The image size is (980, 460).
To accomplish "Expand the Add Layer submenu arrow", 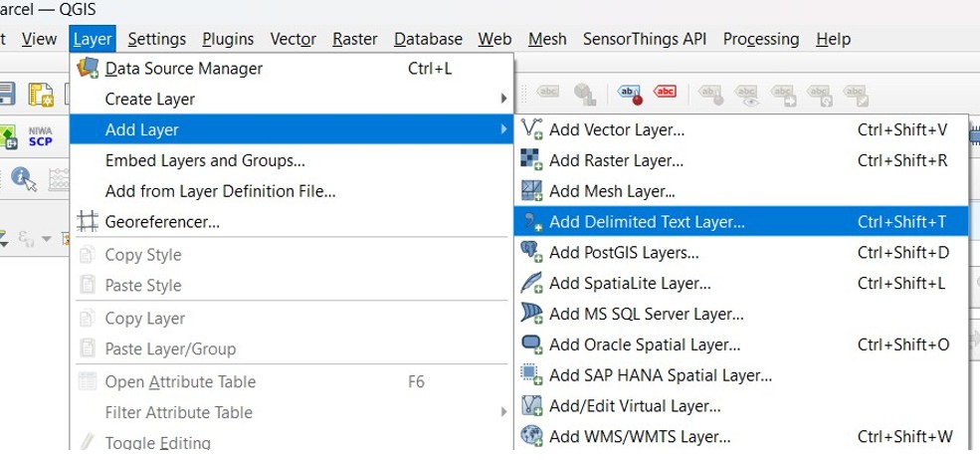I will tap(503, 129).
